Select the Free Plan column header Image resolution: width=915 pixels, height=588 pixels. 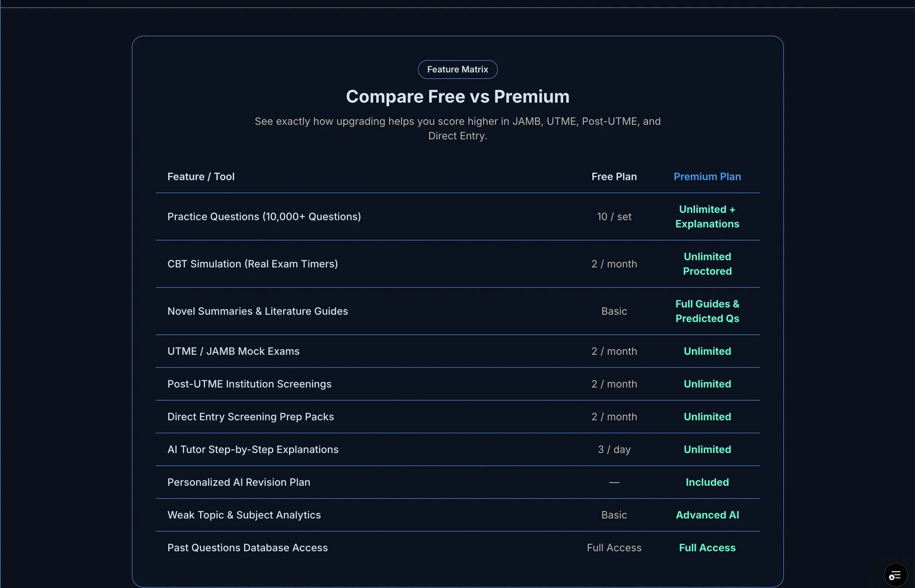tap(614, 176)
